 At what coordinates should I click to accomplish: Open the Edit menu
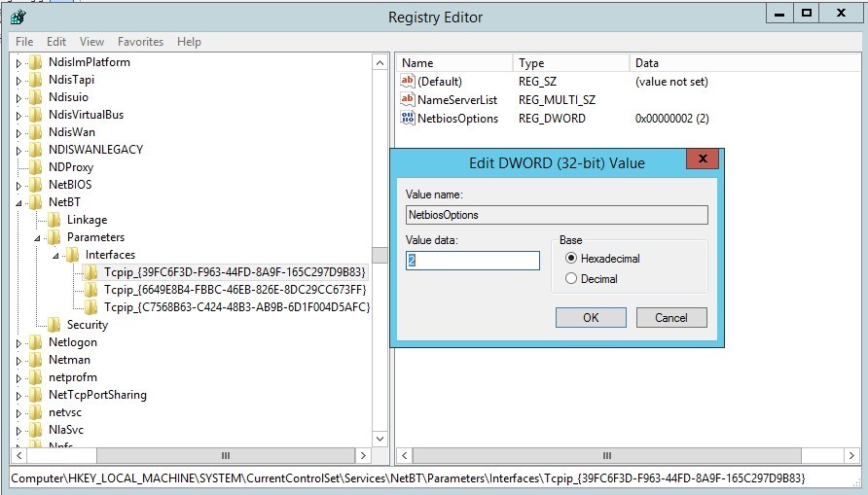(56, 42)
